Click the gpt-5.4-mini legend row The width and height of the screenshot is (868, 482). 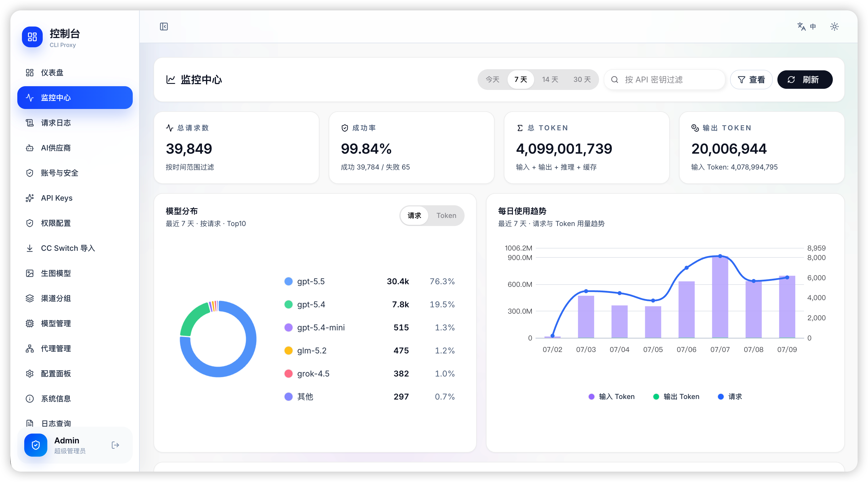(x=370, y=327)
